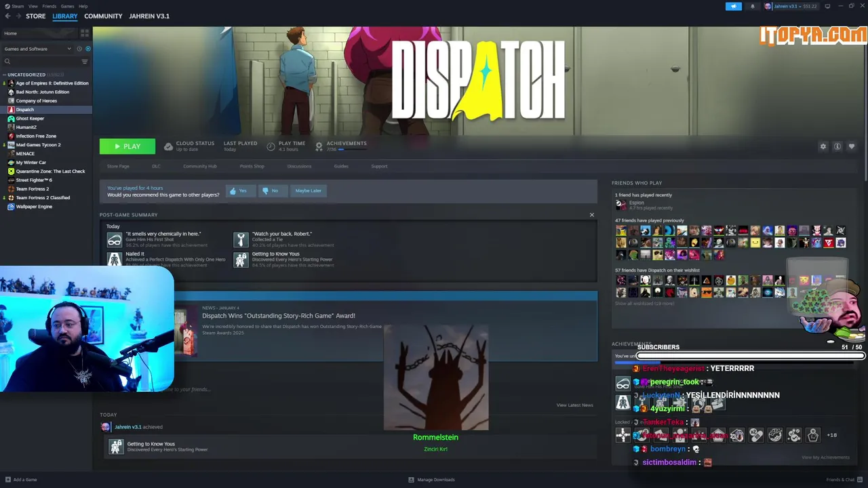Open Dispatch Store Page link
868x488 pixels.
click(118, 166)
